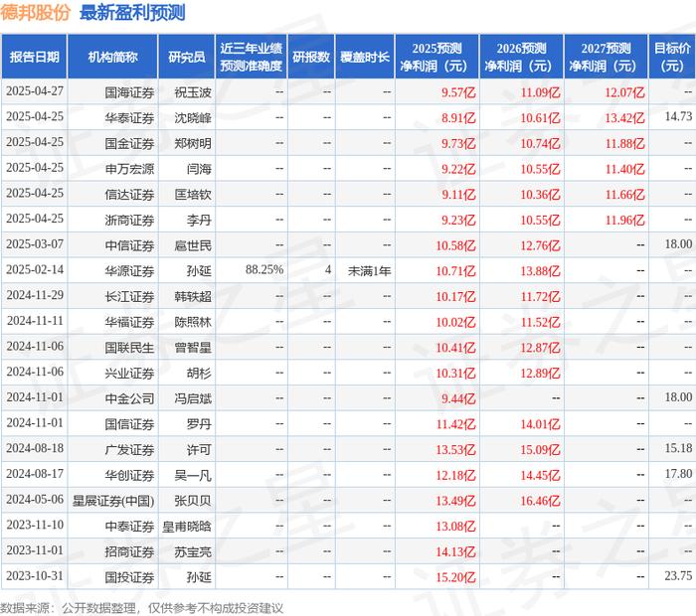This screenshot has width=696, height=616.
Task: Click the 最新盈利预测 heading
Action: [x=132, y=12]
